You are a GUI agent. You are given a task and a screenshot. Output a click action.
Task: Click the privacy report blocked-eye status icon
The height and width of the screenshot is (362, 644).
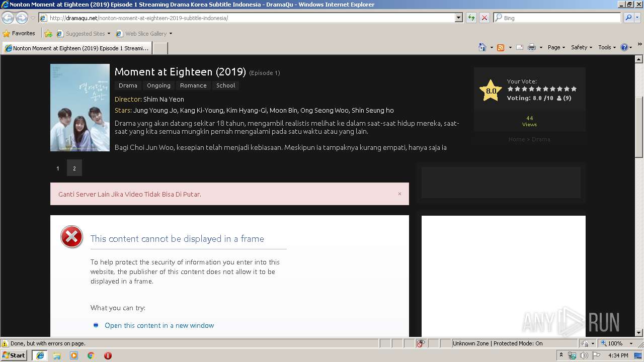[x=421, y=343]
